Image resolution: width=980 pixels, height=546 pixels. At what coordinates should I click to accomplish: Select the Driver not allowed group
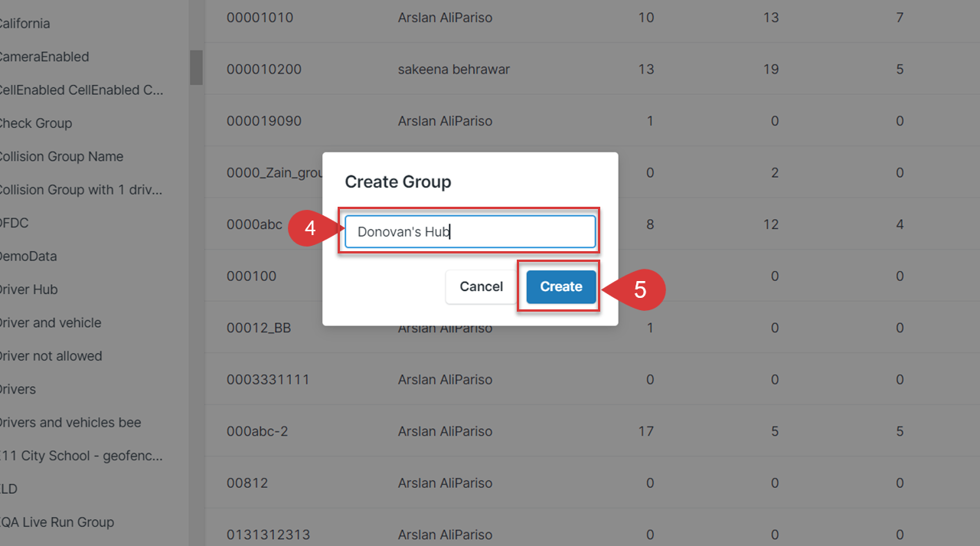coord(50,355)
